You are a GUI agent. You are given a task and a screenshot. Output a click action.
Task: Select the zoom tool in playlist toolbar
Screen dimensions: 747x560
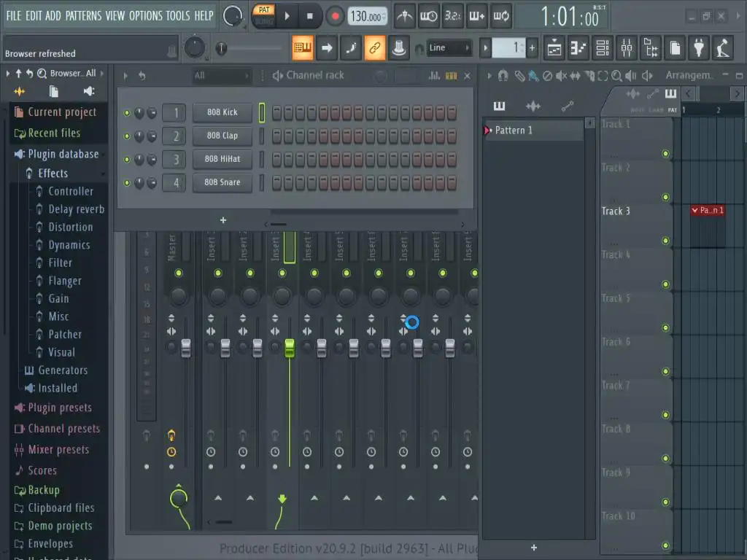point(616,76)
